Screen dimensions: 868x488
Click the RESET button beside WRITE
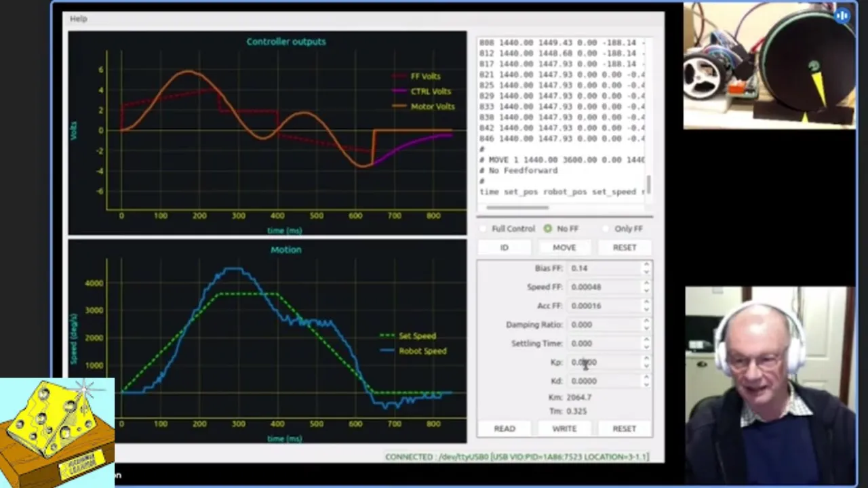(x=625, y=428)
